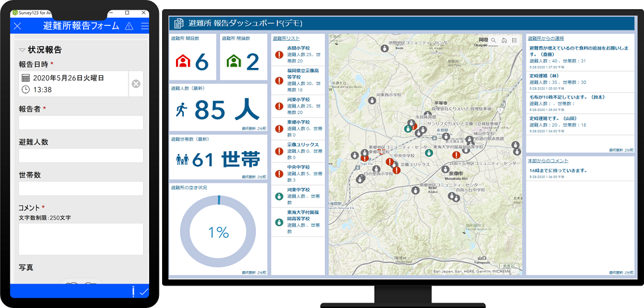Screen dimensions: 644x308
Task: Open the warning triangle icon in form header
Action: point(129,26)
